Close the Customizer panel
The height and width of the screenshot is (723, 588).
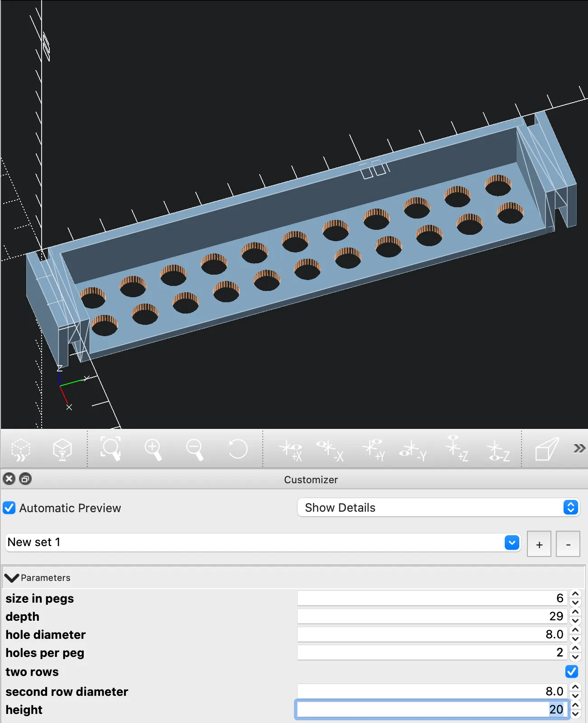pos(9,479)
